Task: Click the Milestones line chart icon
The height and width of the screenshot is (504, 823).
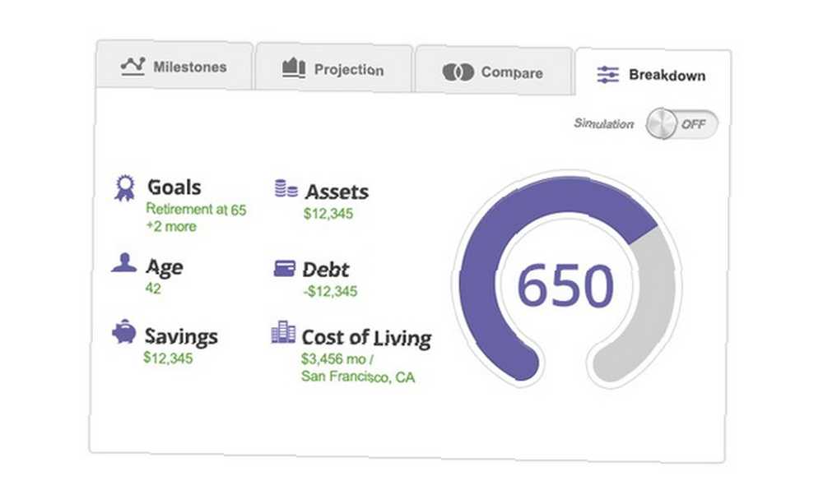Action: coord(133,67)
